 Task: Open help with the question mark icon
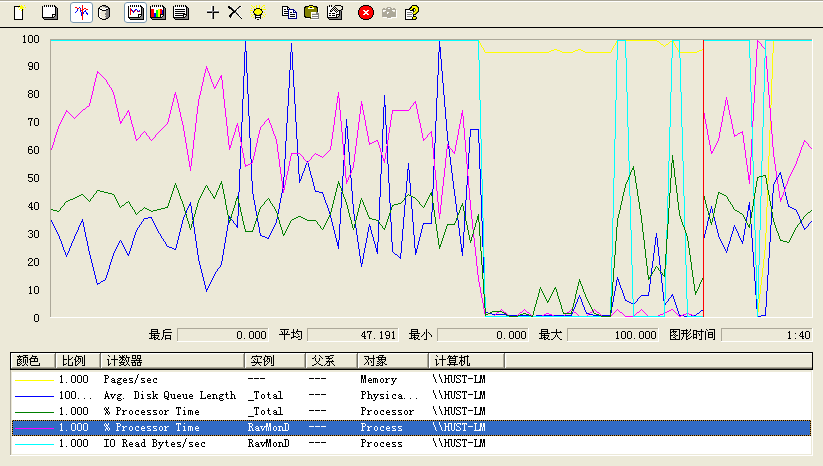pyautogui.click(x=410, y=12)
